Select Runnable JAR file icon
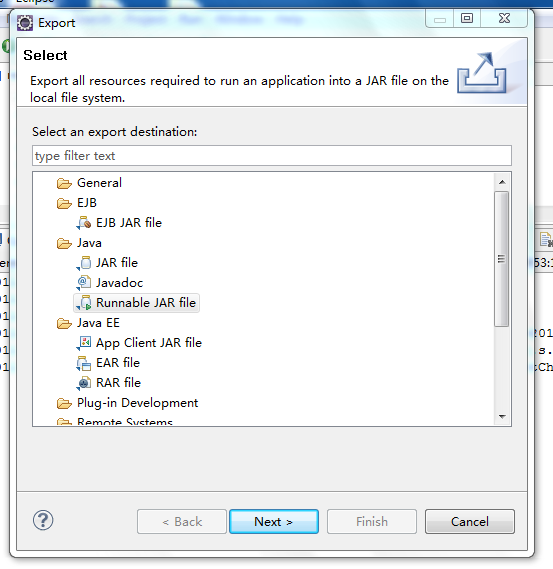 click(85, 302)
